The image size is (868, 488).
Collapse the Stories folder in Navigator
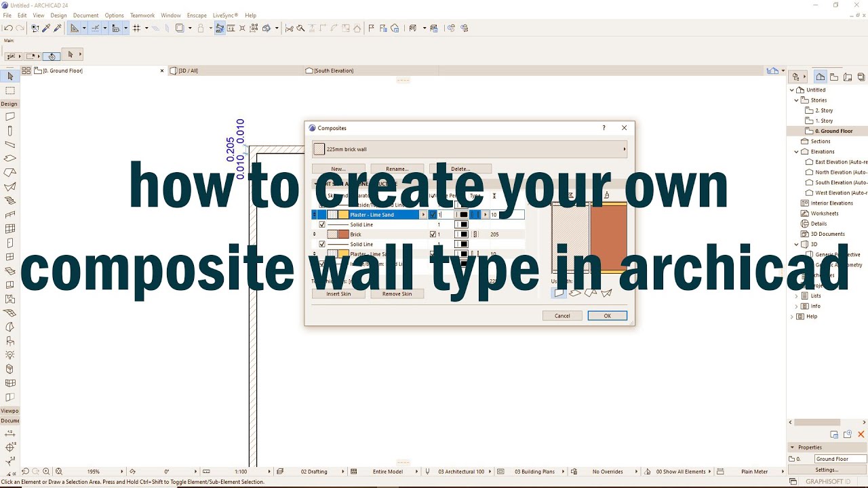pyautogui.click(x=797, y=100)
